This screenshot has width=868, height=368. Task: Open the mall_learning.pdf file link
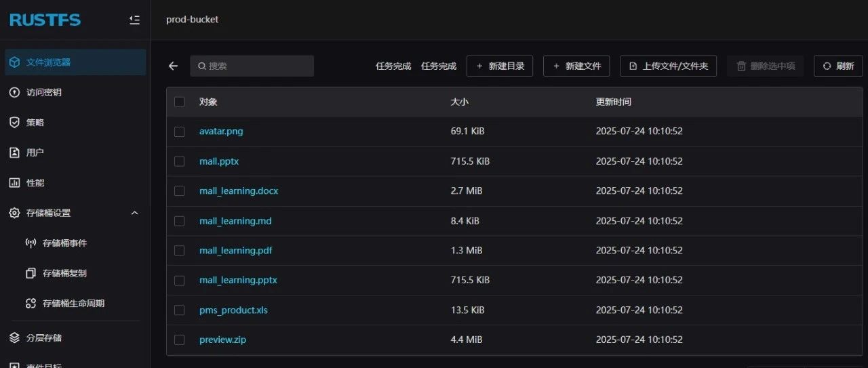[x=235, y=250]
